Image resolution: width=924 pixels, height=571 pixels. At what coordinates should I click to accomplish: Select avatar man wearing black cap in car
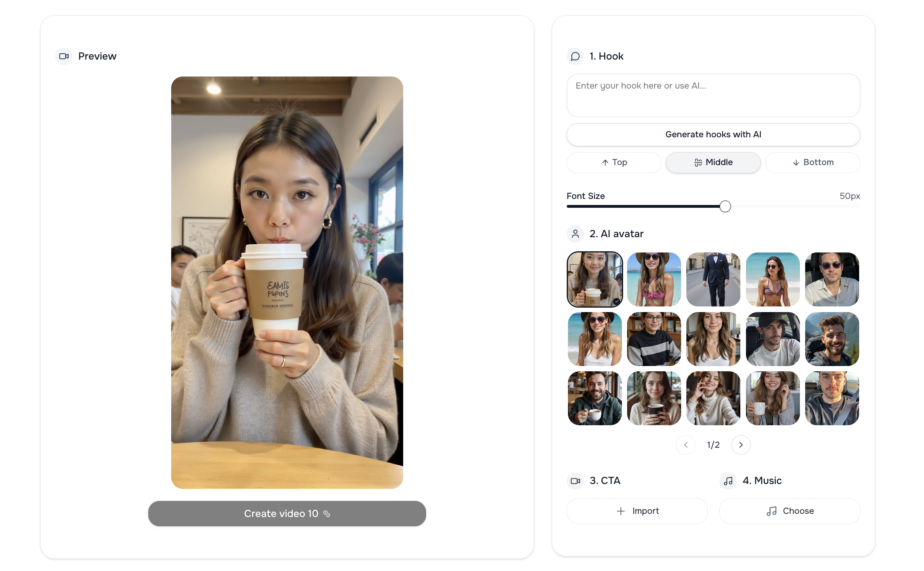[773, 339]
